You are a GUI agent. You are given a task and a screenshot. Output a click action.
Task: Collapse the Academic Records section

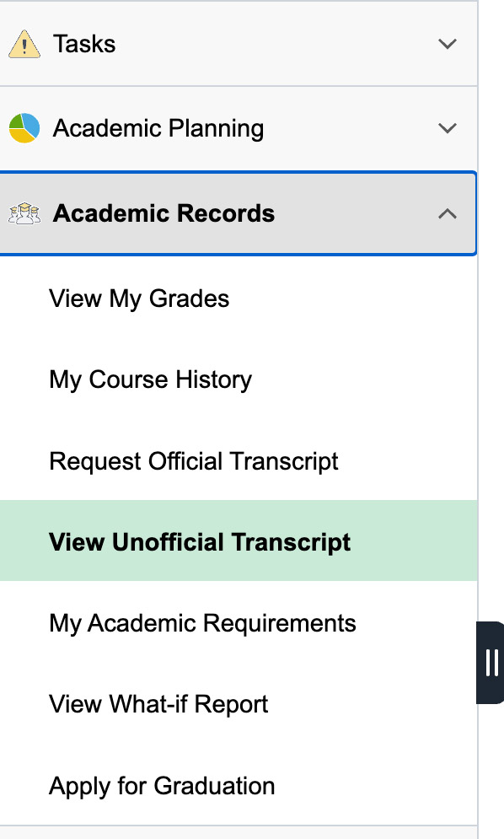[448, 213]
